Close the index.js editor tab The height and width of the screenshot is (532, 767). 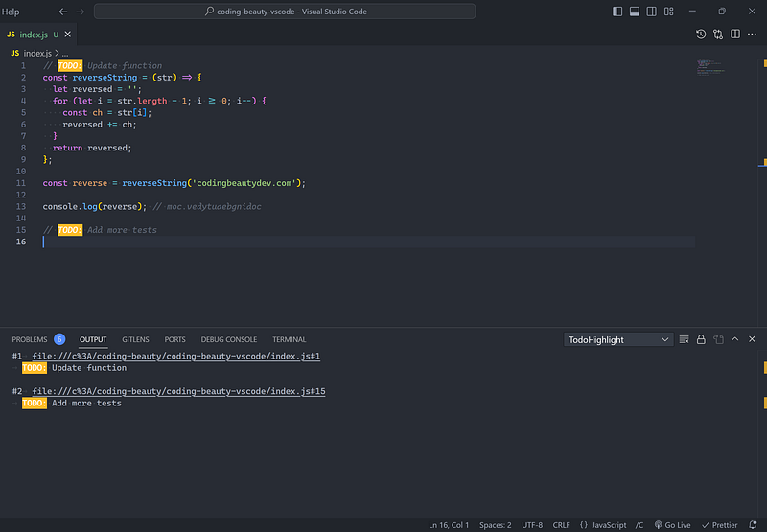click(x=68, y=35)
